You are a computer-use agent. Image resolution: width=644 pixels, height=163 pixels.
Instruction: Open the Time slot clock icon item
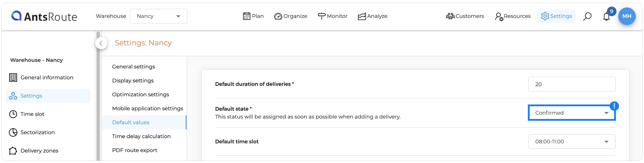tap(27, 114)
